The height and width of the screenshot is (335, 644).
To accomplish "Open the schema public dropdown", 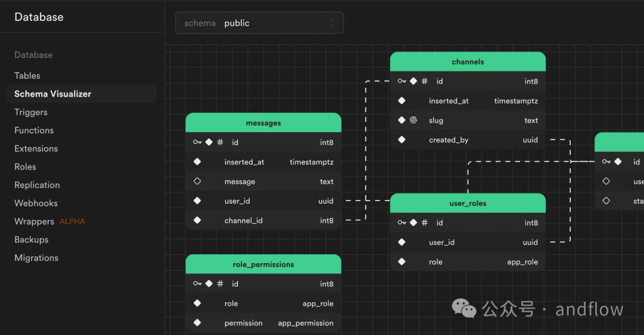I will [x=259, y=23].
